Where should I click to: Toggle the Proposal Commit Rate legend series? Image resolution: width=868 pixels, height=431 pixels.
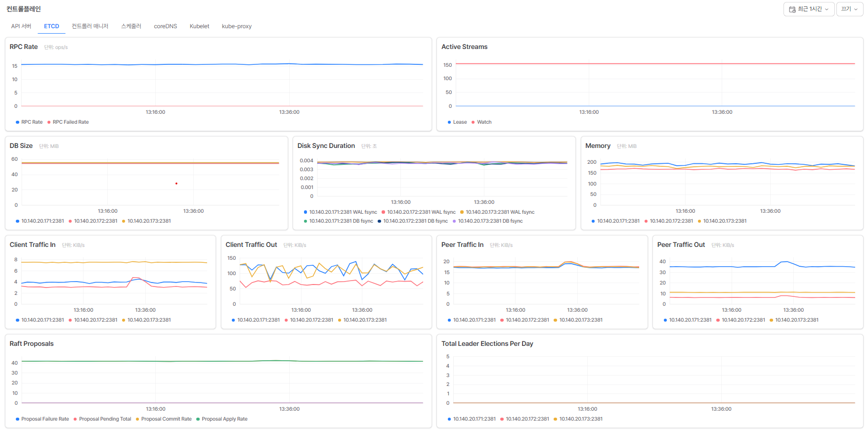(164, 419)
